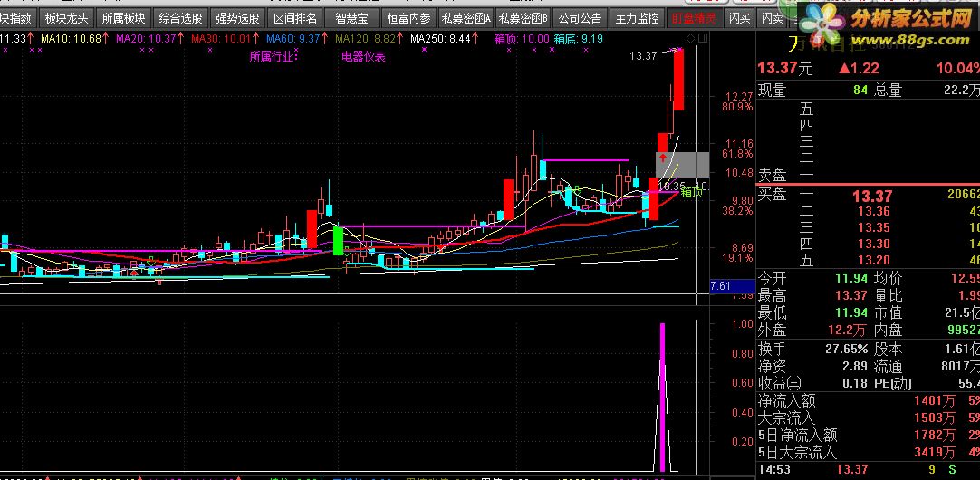Click the MA10: 10.68 indicator label
This screenshot has height=480, width=980.
[71, 39]
